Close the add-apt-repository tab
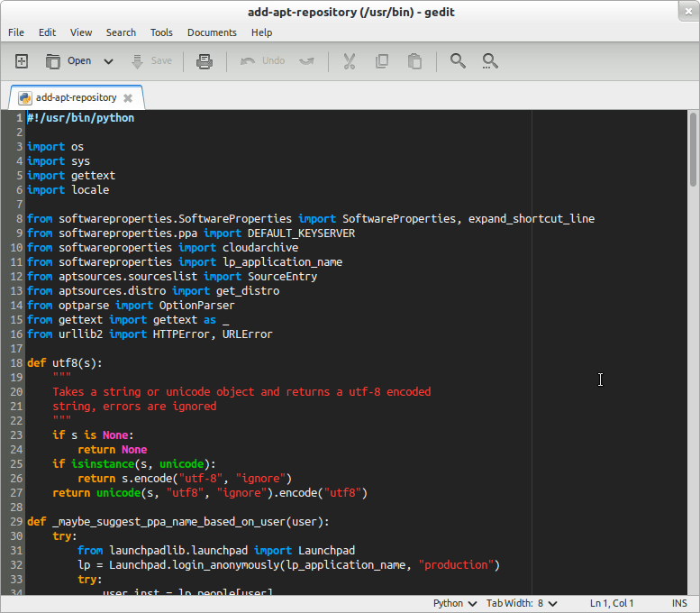 pyautogui.click(x=128, y=98)
